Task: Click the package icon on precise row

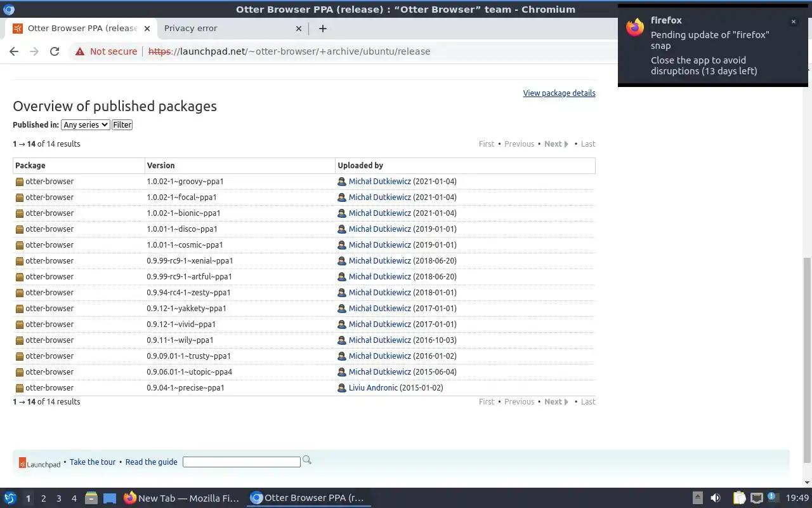Action: [20, 388]
